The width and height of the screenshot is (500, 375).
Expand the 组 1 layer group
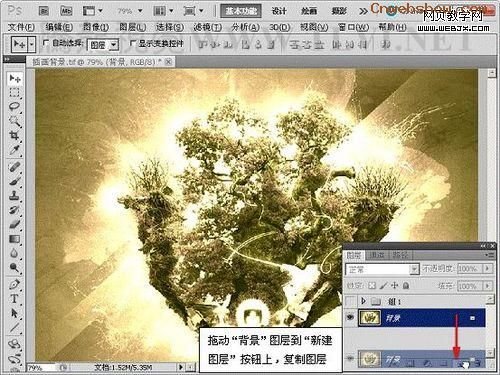363,301
